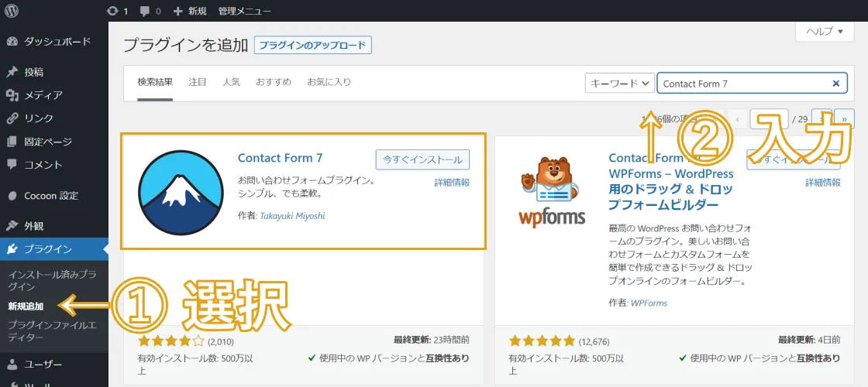Click プラグインのアップロード button

tap(312, 46)
